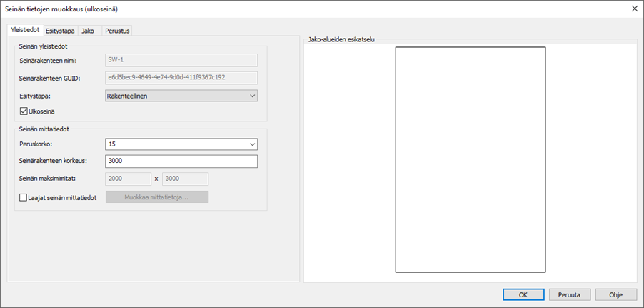
Task: Click the maximum height field showing 3000
Action: (185, 179)
